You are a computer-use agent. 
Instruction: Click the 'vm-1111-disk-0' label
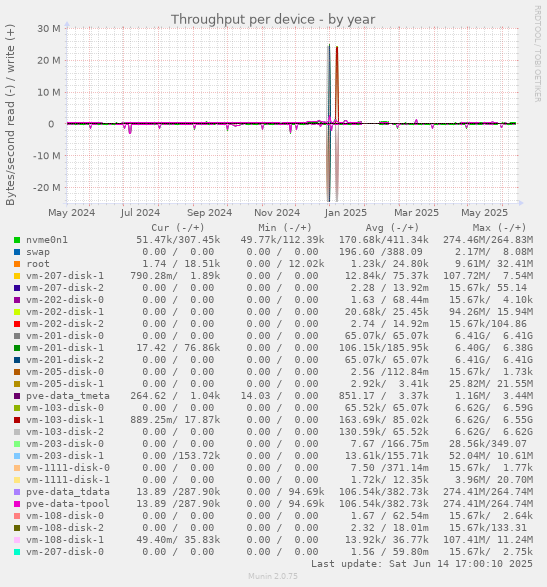pyautogui.click(x=68, y=468)
